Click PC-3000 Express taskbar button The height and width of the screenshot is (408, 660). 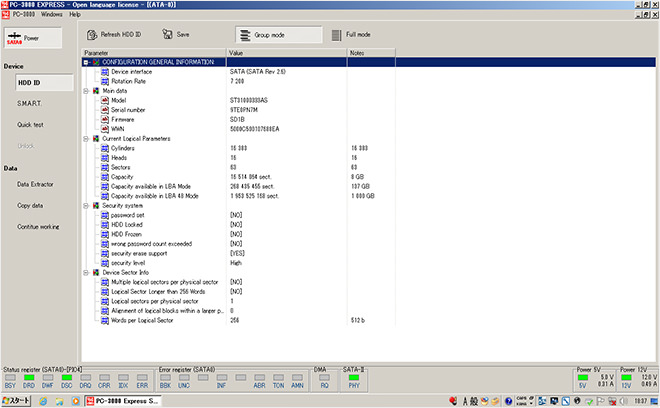coord(122,401)
